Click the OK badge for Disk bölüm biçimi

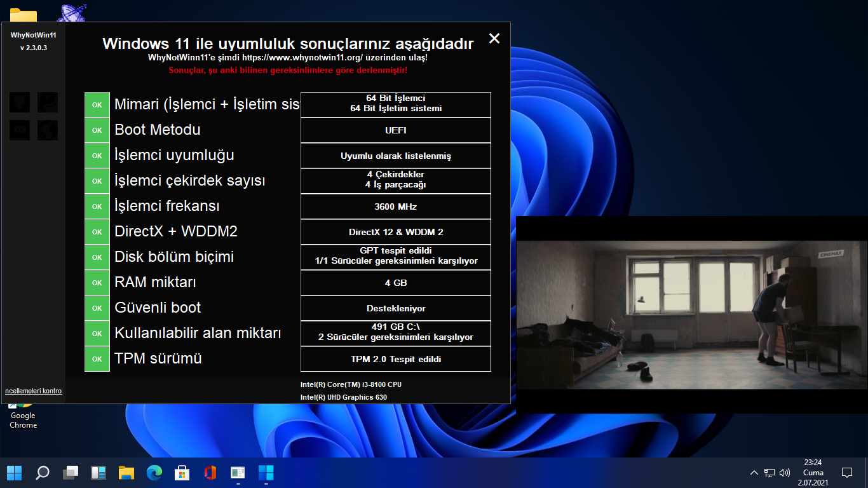pyautogui.click(x=97, y=257)
